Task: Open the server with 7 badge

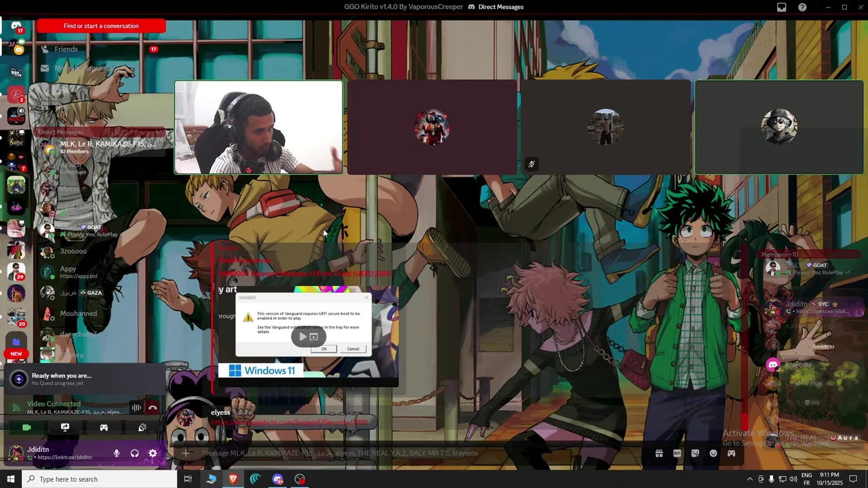Action: pyautogui.click(x=16, y=161)
